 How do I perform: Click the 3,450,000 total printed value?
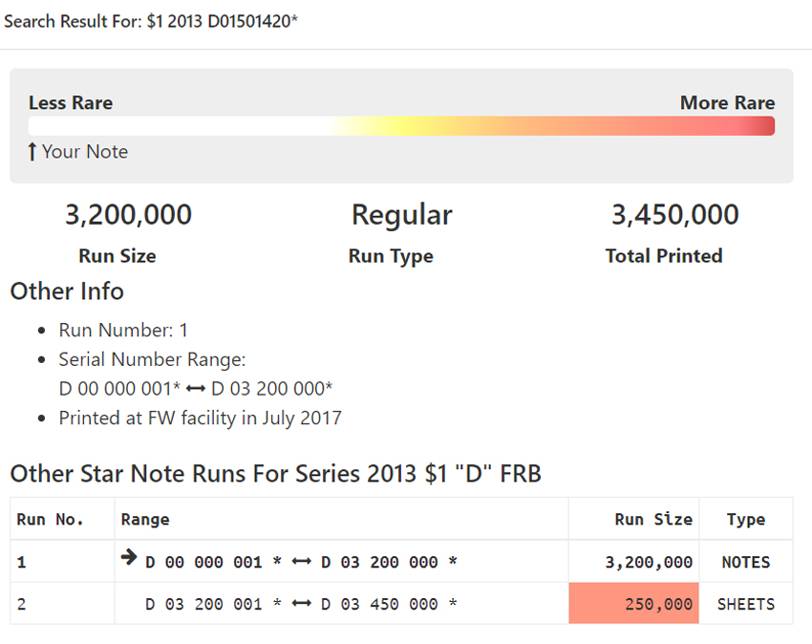(675, 214)
